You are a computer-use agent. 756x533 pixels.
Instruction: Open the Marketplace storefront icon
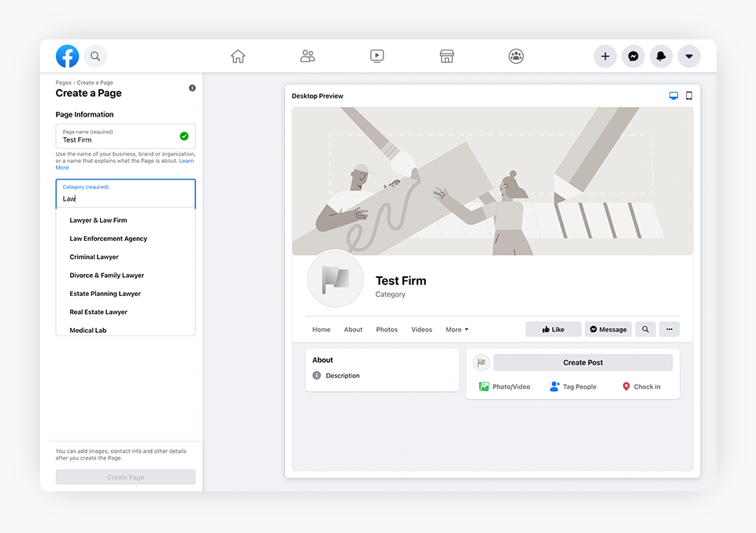pyautogui.click(x=447, y=56)
